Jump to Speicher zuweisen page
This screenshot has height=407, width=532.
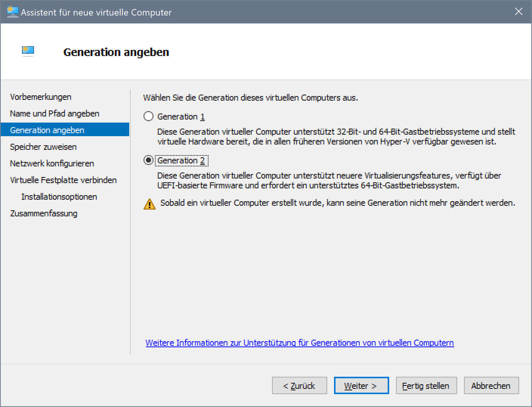(43, 147)
